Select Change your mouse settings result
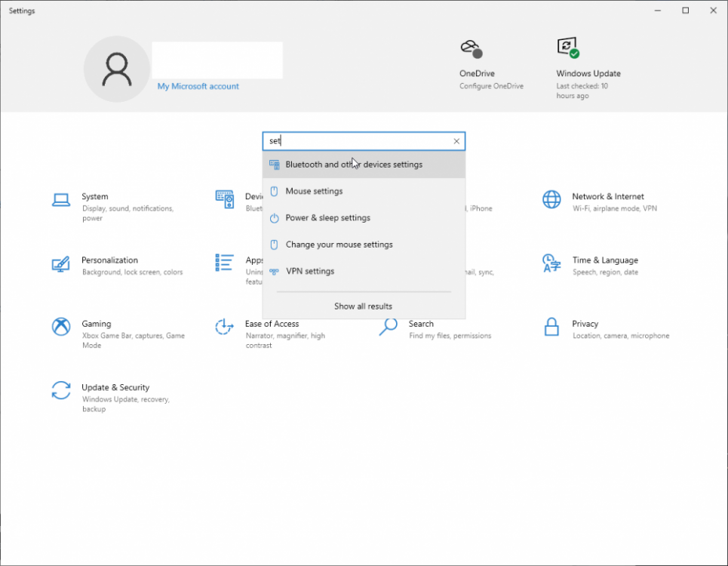728x566 pixels. [364, 245]
